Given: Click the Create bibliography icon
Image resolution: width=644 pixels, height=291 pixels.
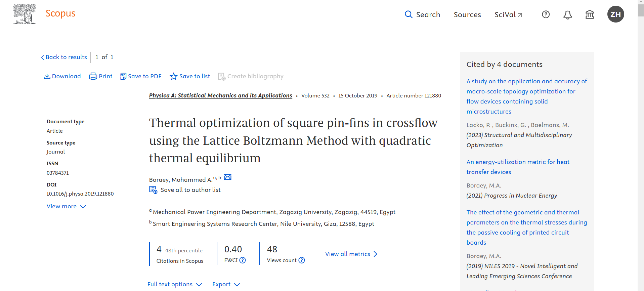Looking at the screenshot, I should [222, 77].
